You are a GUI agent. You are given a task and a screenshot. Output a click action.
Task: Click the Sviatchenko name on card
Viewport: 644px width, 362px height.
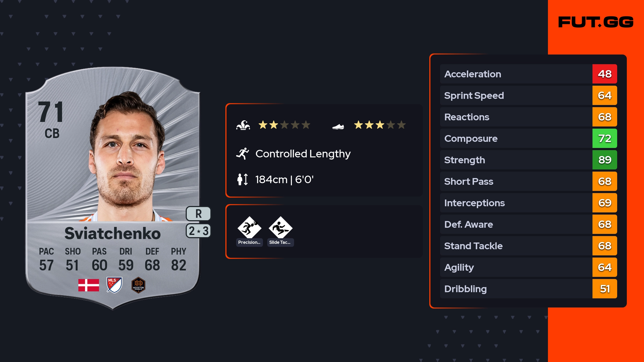coord(113,233)
